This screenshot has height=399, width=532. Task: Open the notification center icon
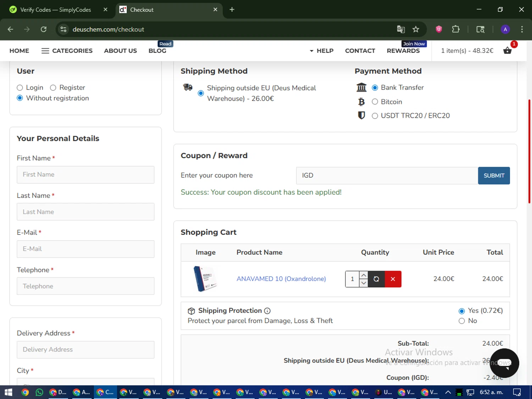517,392
